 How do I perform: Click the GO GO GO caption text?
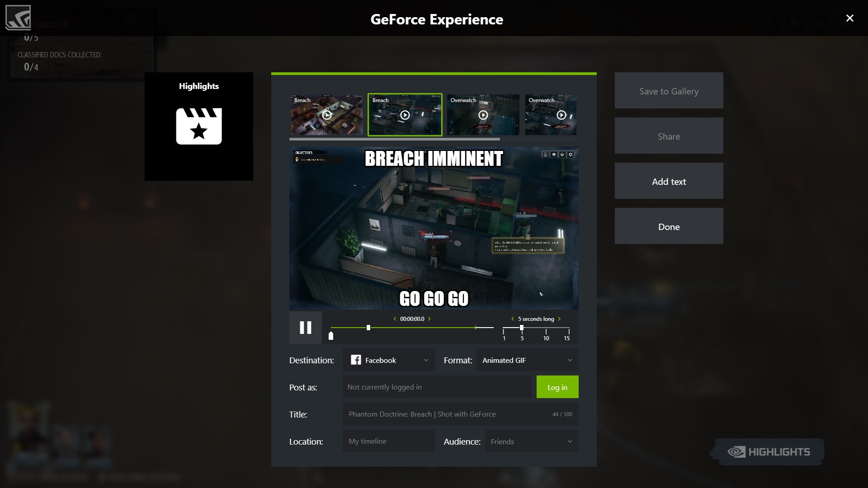pyautogui.click(x=434, y=299)
